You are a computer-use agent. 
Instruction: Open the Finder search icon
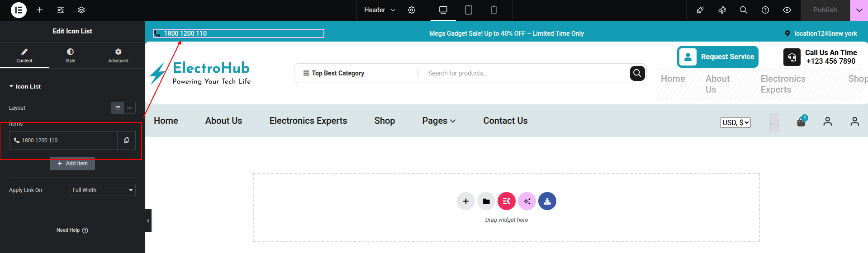743,10
